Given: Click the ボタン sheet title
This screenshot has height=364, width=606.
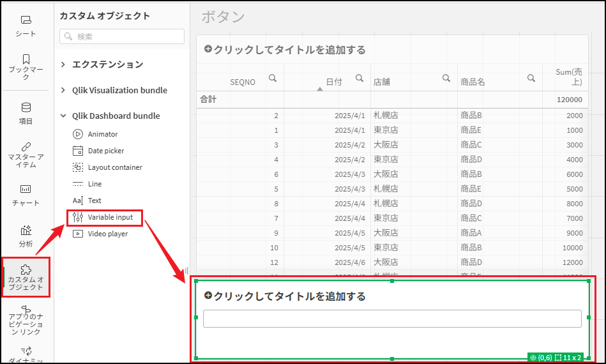Looking at the screenshot, I should pos(223,17).
